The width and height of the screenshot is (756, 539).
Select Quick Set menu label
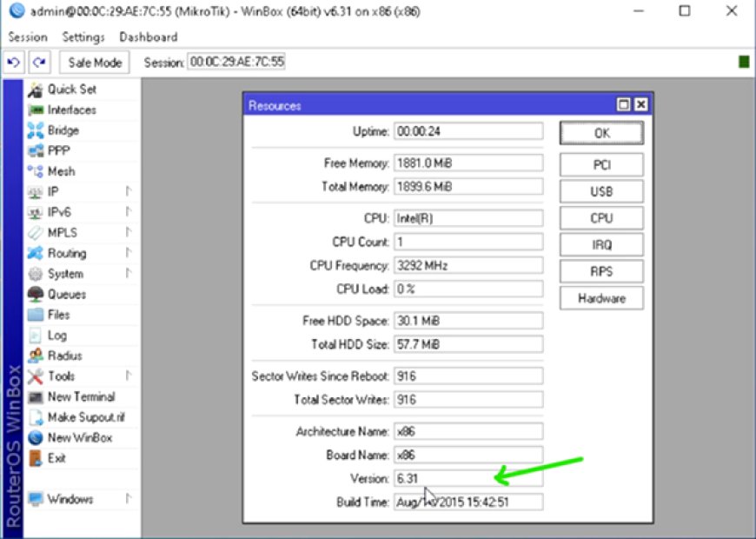72,90
